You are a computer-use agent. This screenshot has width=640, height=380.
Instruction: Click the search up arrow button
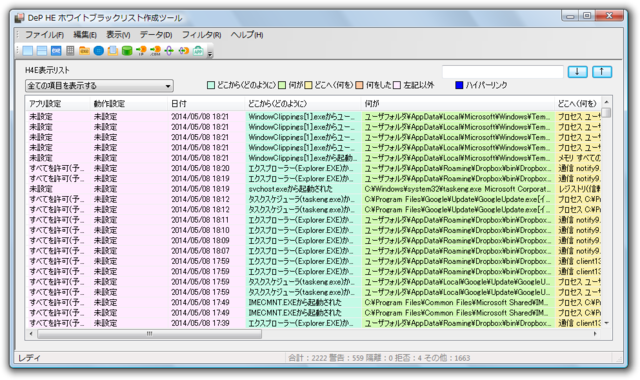click(602, 72)
